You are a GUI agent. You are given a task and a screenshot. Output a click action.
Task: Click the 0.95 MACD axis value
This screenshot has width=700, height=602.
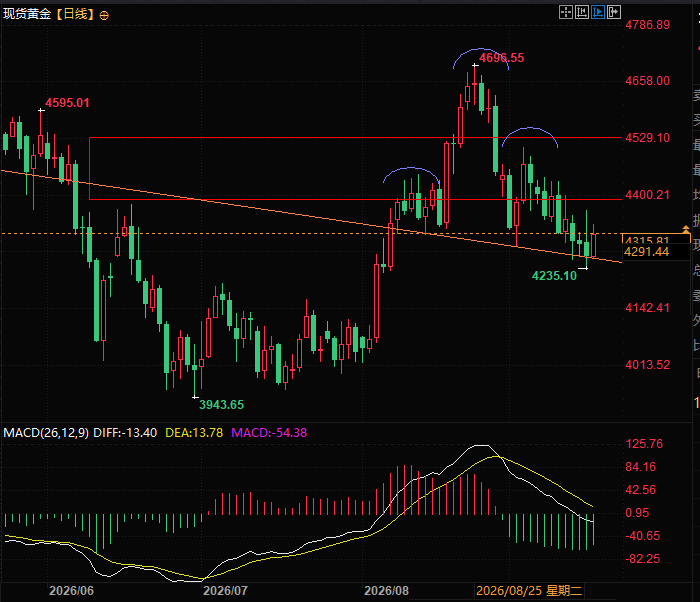[637, 513]
